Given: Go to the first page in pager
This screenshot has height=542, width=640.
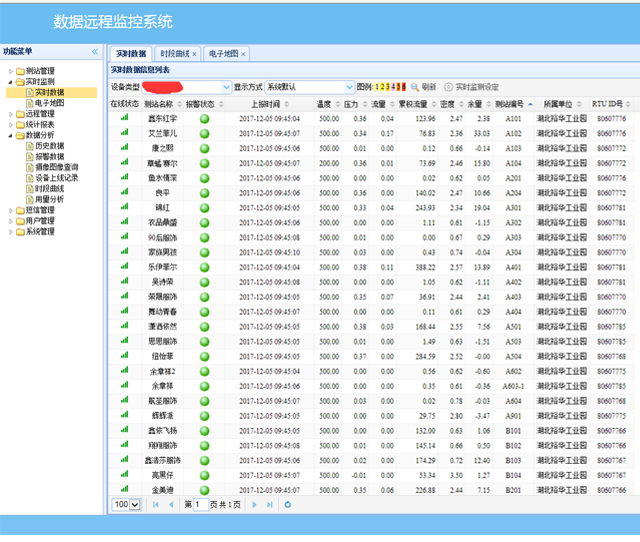Looking at the screenshot, I should tap(155, 505).
